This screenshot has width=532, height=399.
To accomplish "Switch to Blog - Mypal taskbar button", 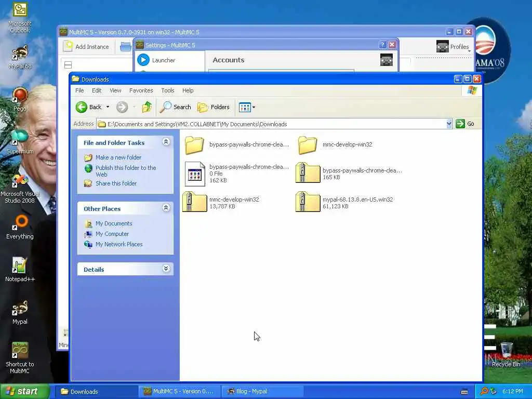I will (262, 392).
